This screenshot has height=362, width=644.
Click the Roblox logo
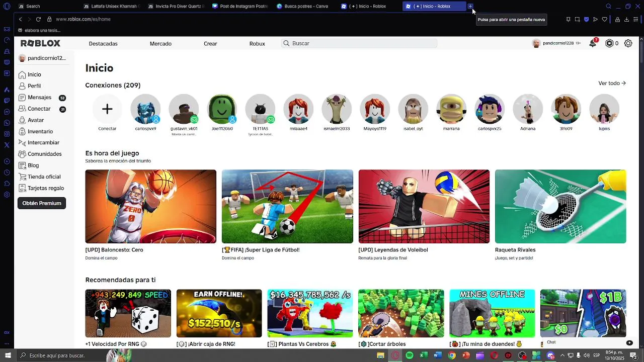40,43
